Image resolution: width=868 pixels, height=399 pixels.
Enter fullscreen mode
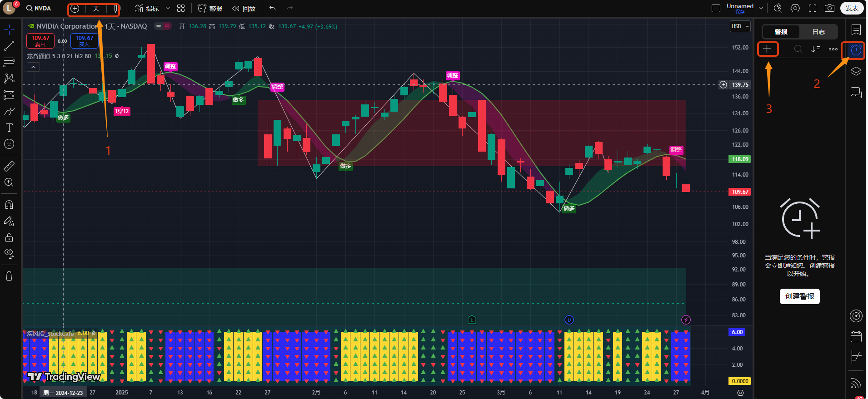tap(813, 8)
